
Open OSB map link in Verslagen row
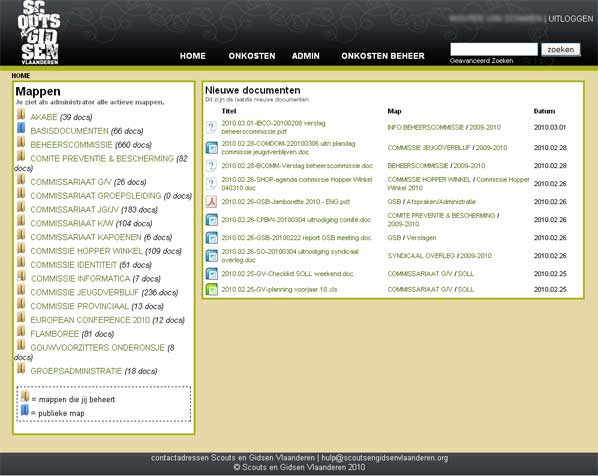click(394, 238)
